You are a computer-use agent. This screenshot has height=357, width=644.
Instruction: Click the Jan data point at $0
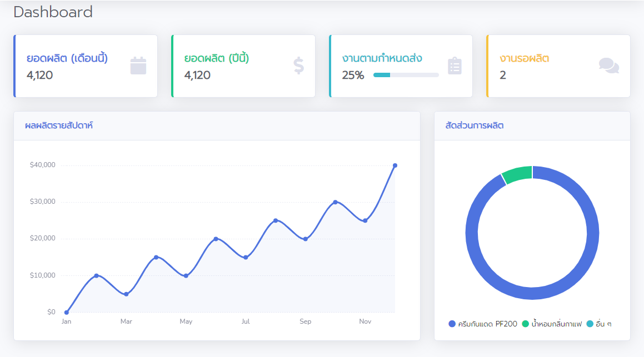point(67,312)
